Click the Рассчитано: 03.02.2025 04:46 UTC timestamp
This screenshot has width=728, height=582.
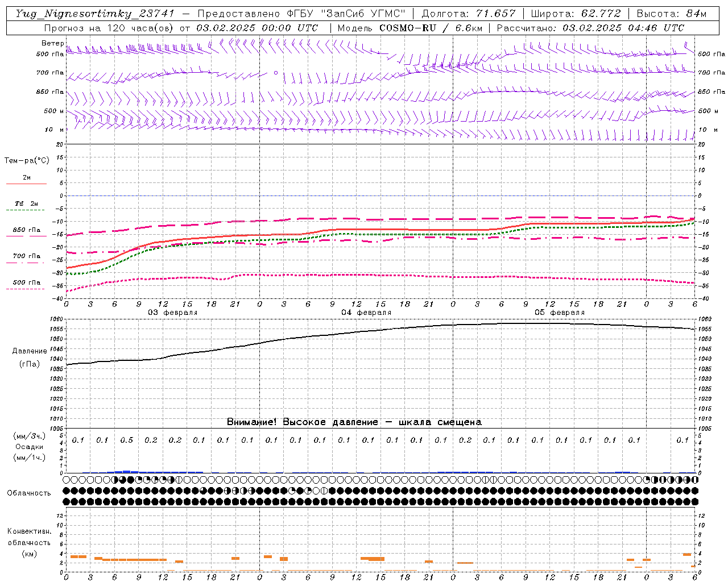[590, 28]
